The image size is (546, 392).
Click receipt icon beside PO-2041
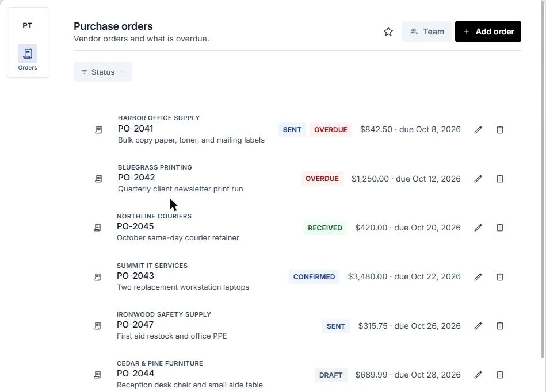[x=98, y=130]
